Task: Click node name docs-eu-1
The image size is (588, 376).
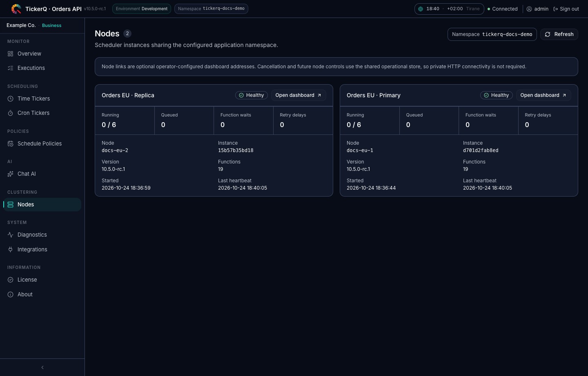Action: pyautogui.click(x=360, y=150)
